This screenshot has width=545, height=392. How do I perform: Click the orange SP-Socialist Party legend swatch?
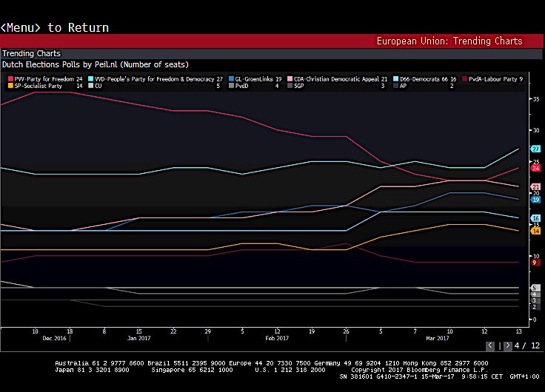tap(10, 86)
